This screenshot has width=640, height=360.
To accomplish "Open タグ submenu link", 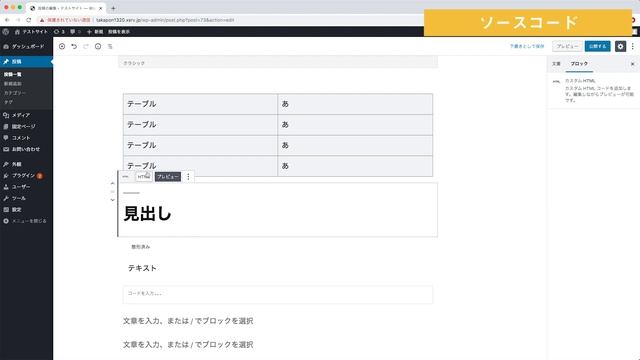I will [x=8, y=102].
